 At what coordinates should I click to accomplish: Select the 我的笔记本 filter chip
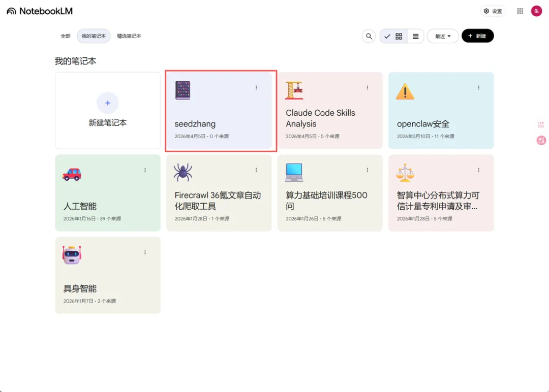(94, 36)
